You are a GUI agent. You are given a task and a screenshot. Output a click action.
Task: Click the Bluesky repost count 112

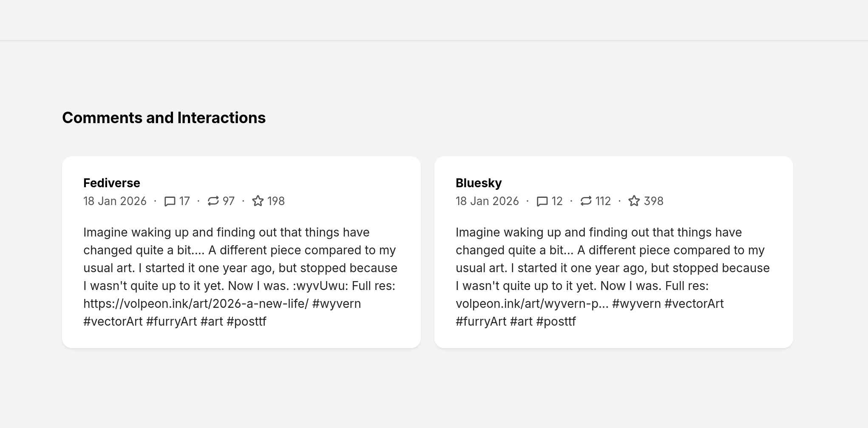pyautogui.click(x=603, y=201)
